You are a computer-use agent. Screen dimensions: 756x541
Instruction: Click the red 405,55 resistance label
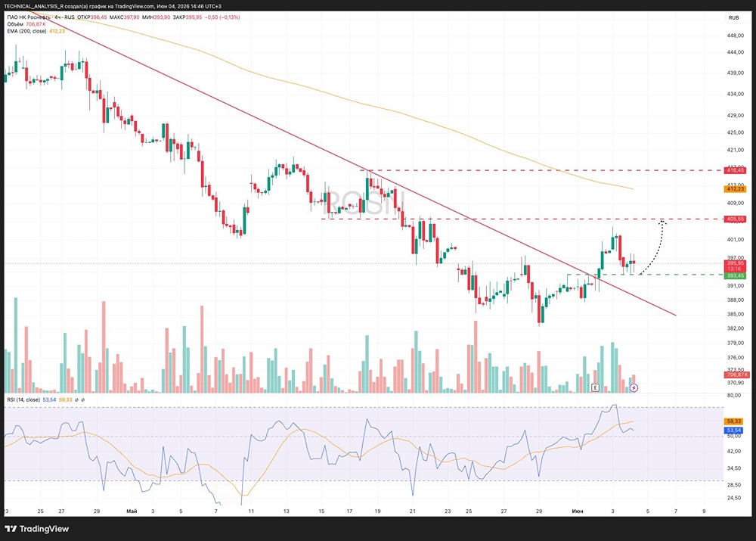click(x=735, y=219)
